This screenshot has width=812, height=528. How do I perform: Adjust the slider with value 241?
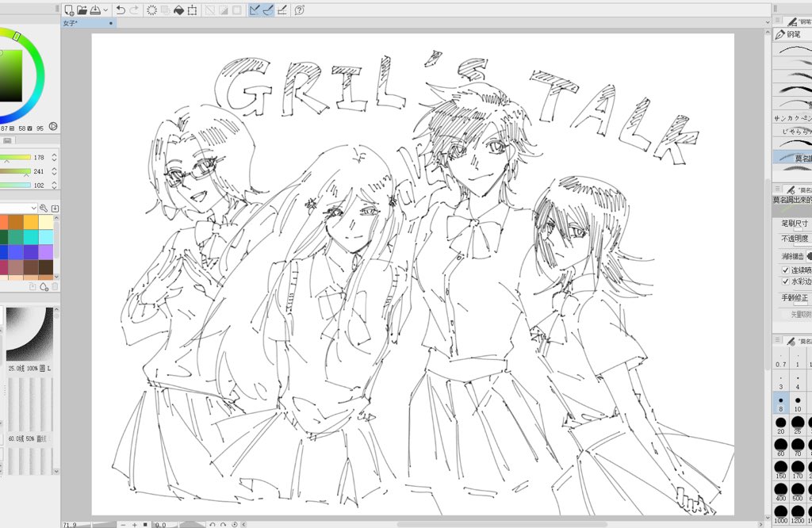16,171
